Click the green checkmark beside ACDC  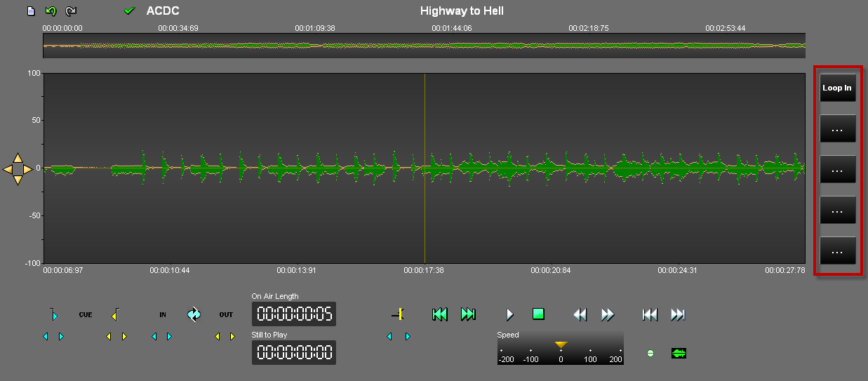coord(129,11)
